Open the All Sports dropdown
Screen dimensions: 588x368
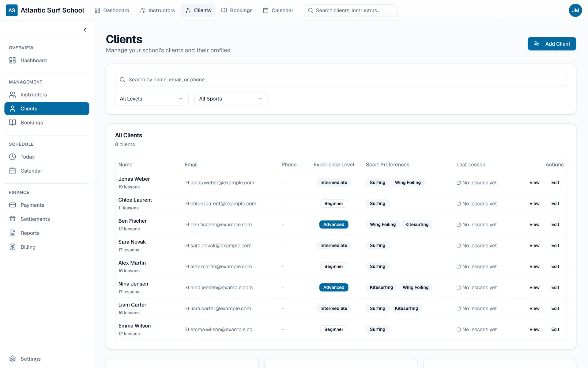click(x=231, y=99)
